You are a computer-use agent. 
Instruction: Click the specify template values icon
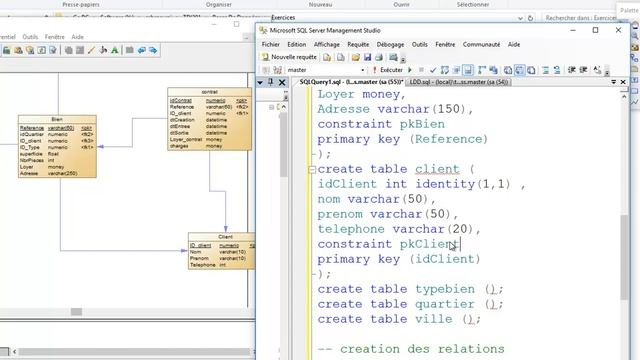pos(597,70)
